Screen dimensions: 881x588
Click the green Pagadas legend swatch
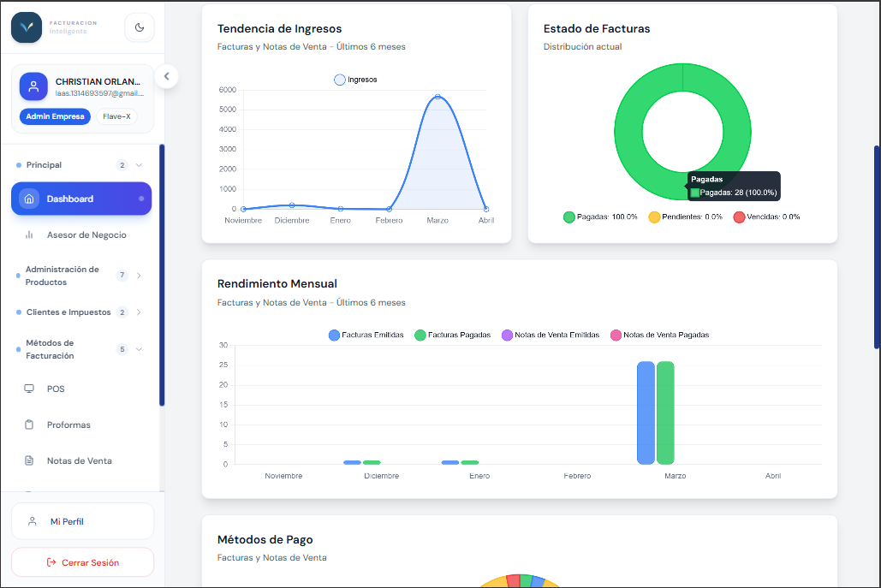(569, 217)
